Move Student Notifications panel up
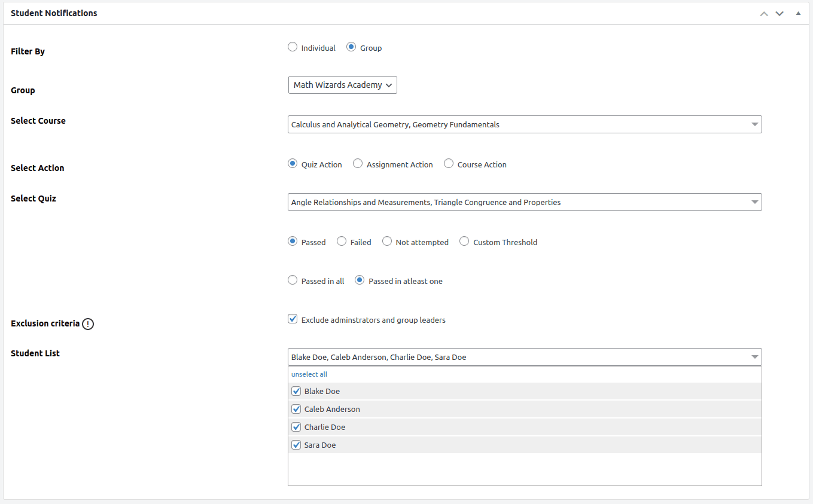This screenshot has height=504, width=813. [763, 13]
